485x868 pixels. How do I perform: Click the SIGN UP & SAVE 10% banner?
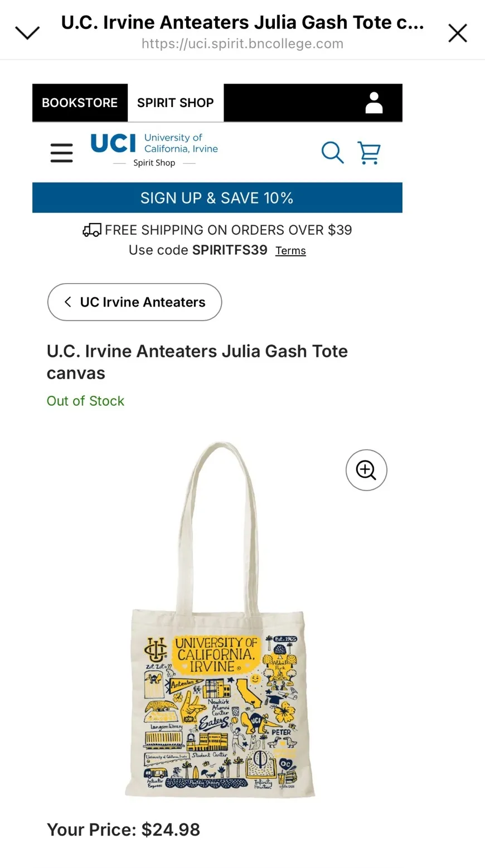tap(217, 198)
